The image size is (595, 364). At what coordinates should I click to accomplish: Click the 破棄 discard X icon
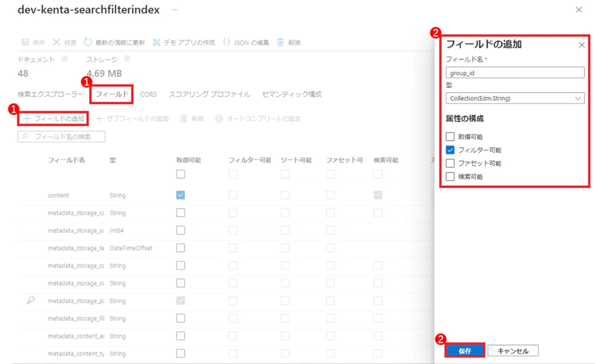click(56, 43)
